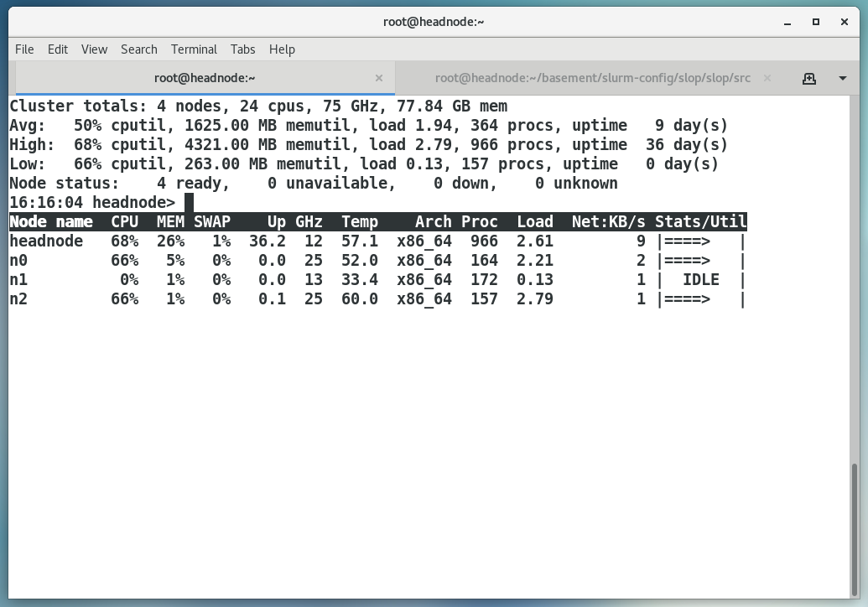Screen dimensions: 868x607
Task: Switch to the root@headnode:~ tab
Action: click(x=205, y=78)
